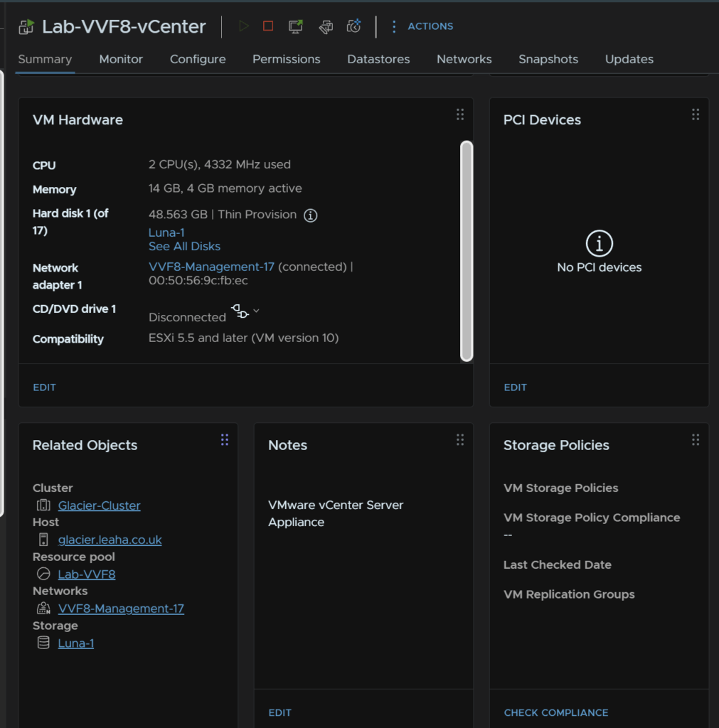Click the No PCI devices info icon
The image size is (719, 728).
click(599, 243)
